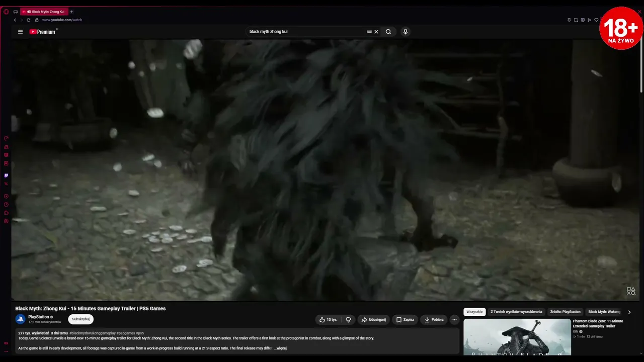Click the workspaces icon beside the tab
This screenshot has width=644, height=362.
(16, 12)
